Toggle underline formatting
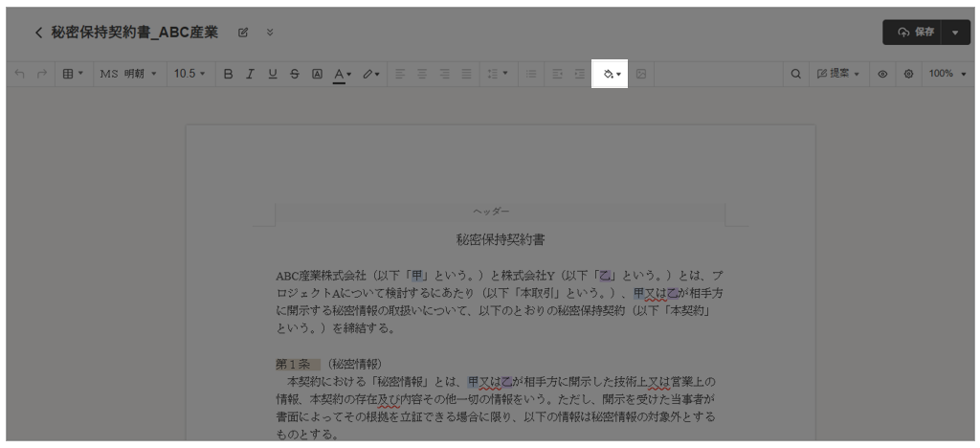980x448 pixels. 273,74
